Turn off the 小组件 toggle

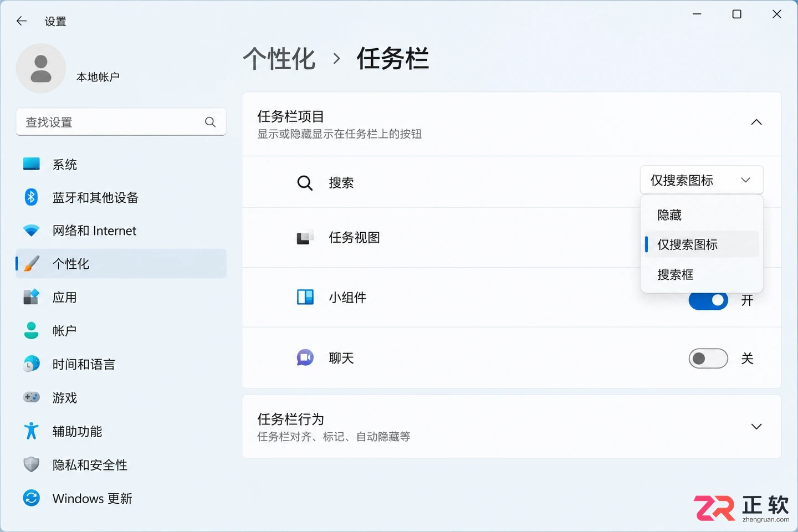click(708, 300)
